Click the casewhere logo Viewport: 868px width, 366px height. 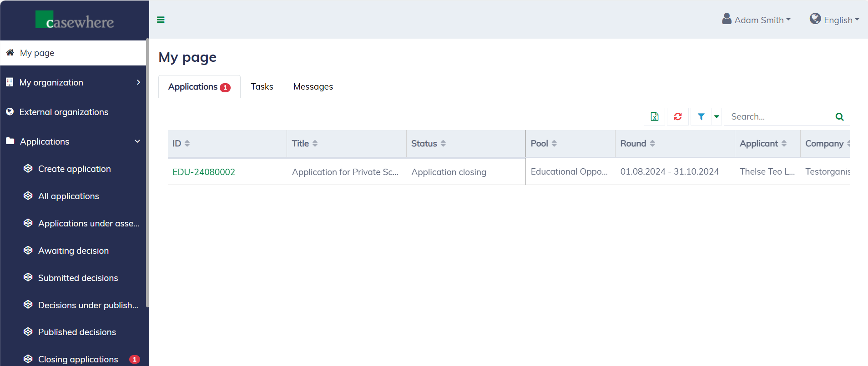(75, 20)
